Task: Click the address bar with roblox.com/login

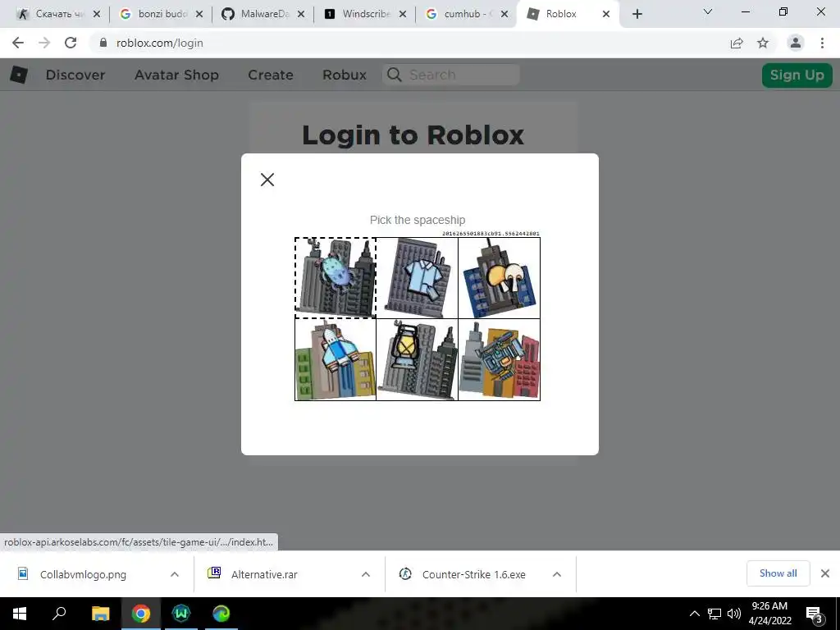Action: pos(413,43)
